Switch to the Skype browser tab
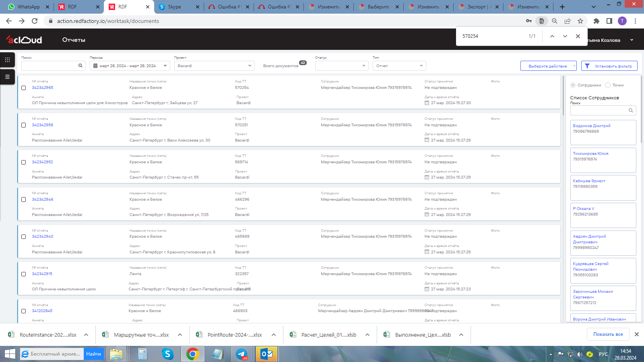 (x=179, y=7)
